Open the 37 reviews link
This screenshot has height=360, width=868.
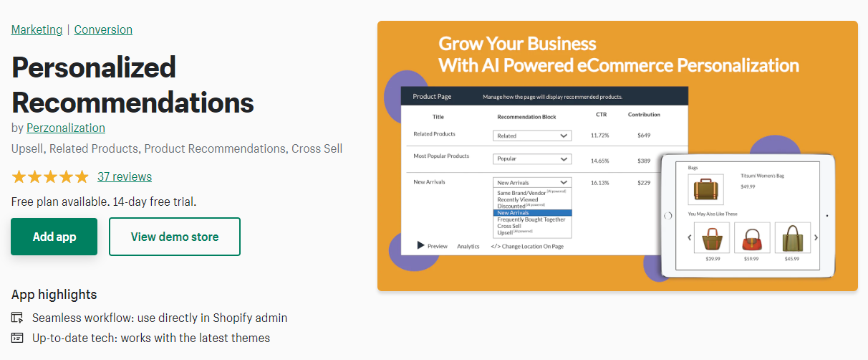pyautogui.click(x=125, y=176)
